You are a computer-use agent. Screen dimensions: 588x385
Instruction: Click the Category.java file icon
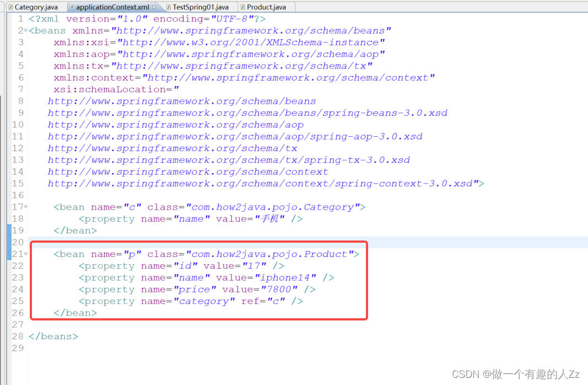[10, 7]
